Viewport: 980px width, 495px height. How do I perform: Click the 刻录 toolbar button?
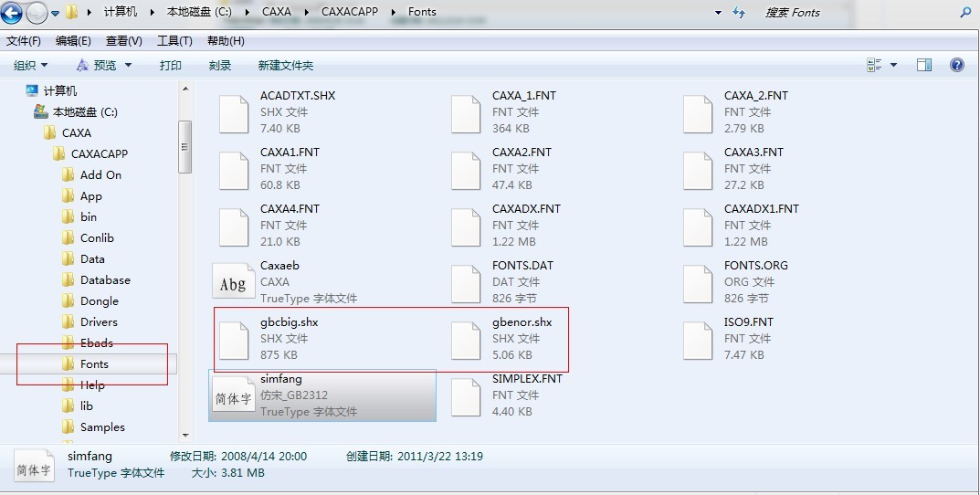(x=220, y=65)
